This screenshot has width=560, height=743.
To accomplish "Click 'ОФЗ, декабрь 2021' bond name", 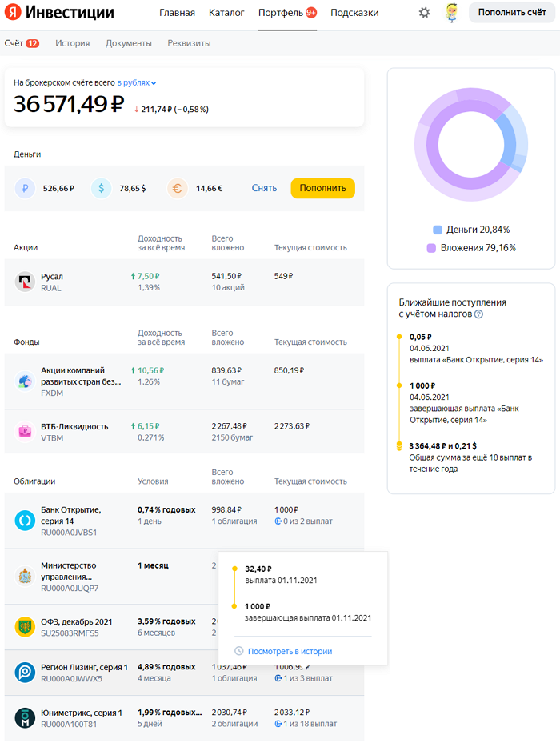I will (x=76, y=621).
